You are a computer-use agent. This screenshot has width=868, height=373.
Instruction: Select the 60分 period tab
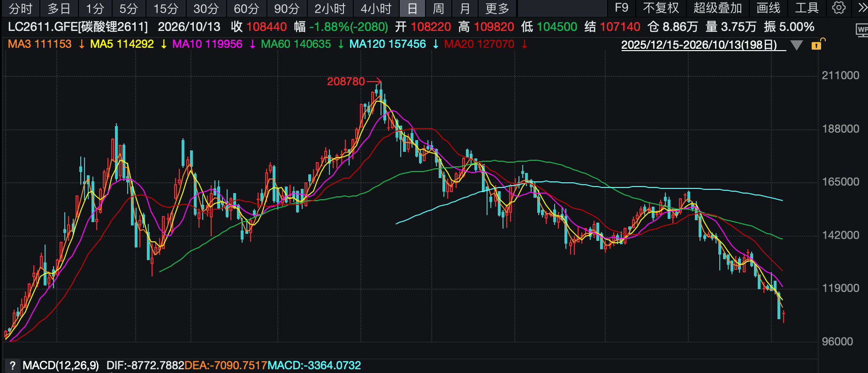247,8
